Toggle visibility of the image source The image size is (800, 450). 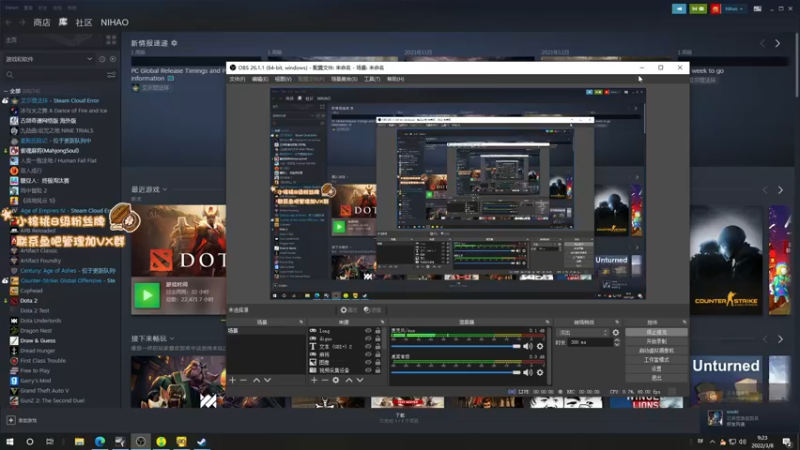pos(368,362)
